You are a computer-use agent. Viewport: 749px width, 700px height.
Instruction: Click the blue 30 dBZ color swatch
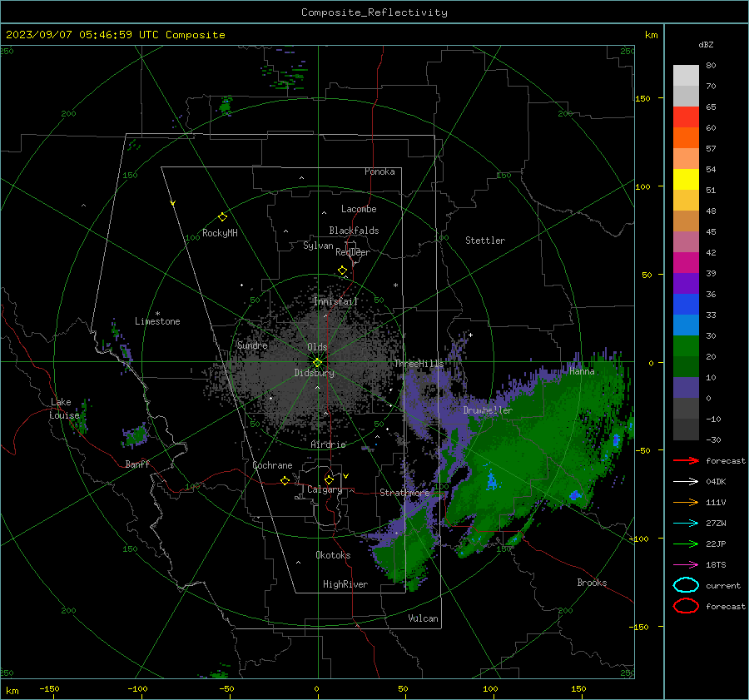pyautogui.click(x=686, y=325)
